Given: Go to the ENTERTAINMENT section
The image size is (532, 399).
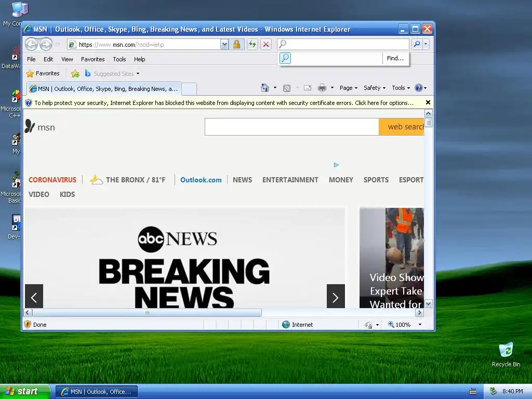Looking at the screenshot, I should click(290, 180).
